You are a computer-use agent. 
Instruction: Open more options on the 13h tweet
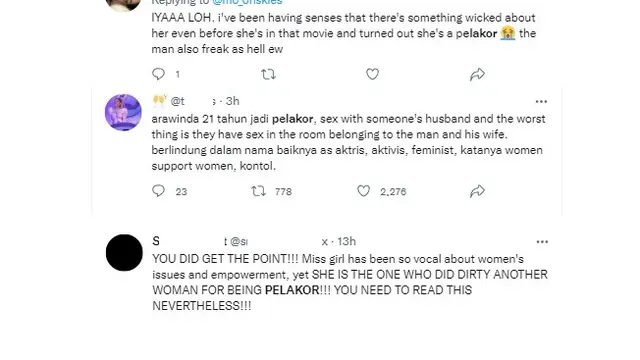tap(542, 242)
